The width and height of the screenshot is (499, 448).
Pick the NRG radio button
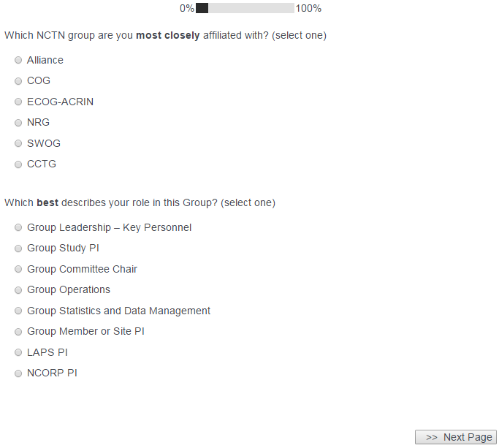(x=18, y=123)
